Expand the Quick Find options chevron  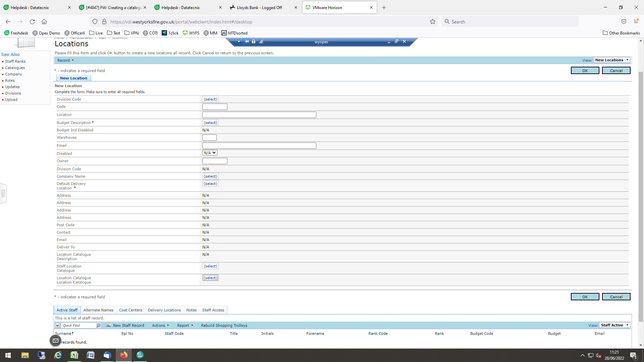point(57,325)
